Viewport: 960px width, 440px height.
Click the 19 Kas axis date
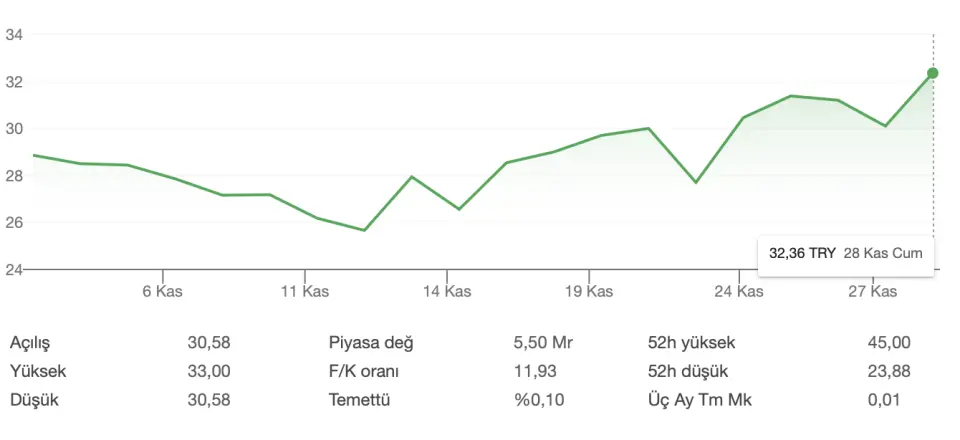tap(588, 292)
